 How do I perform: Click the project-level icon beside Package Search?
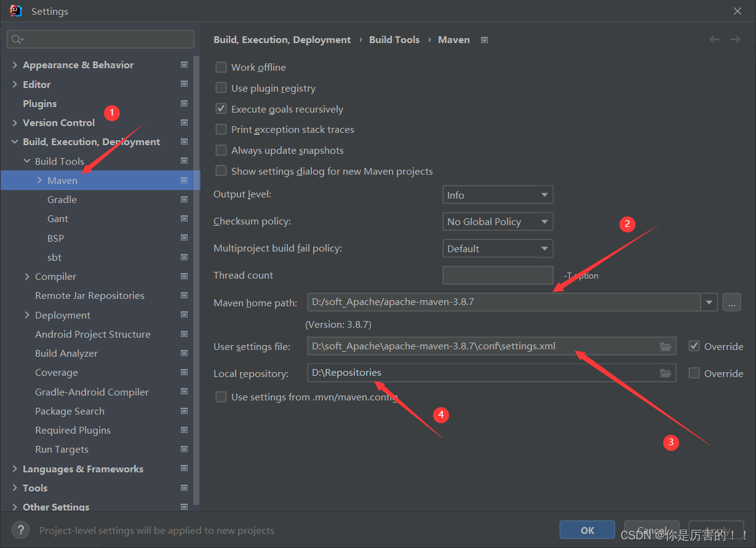coord(184,411)
